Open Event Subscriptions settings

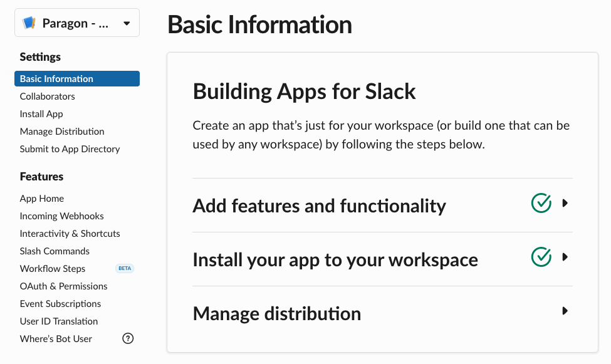coord(60,304)
